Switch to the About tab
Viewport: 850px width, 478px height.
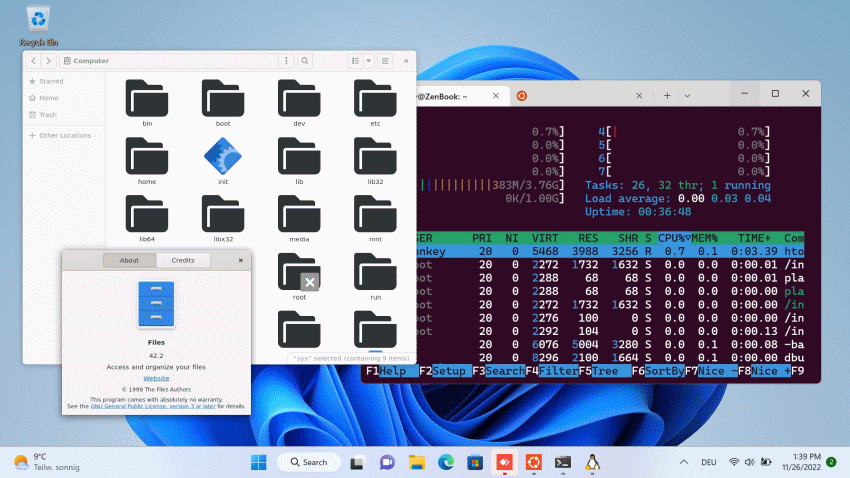[129, 260]
